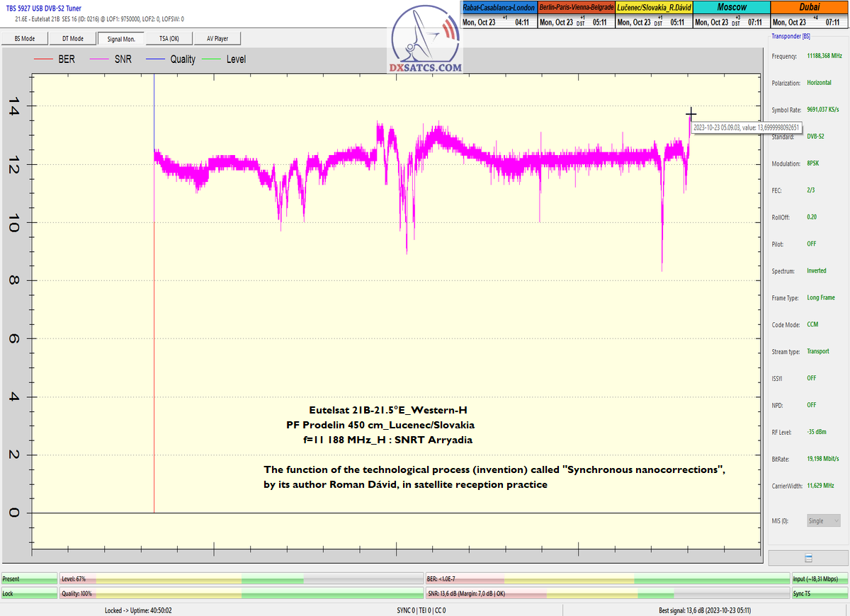Click the Level 67% signal bar
Screen dimensions: 850x616
pos(241,579)
